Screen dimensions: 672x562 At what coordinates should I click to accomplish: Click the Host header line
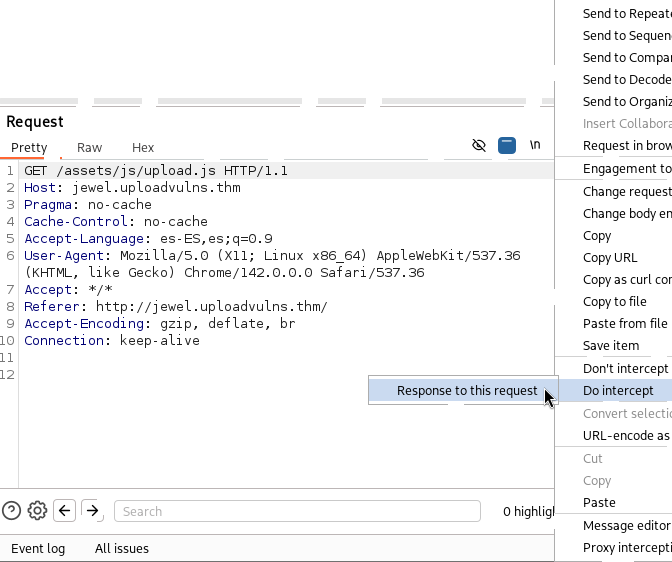(x=132, y=188)
